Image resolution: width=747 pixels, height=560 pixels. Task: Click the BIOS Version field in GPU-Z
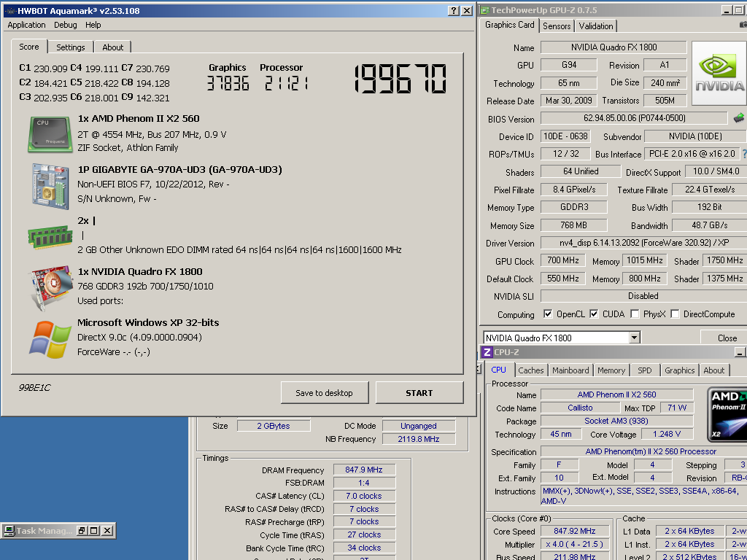[x=634, y=117]
